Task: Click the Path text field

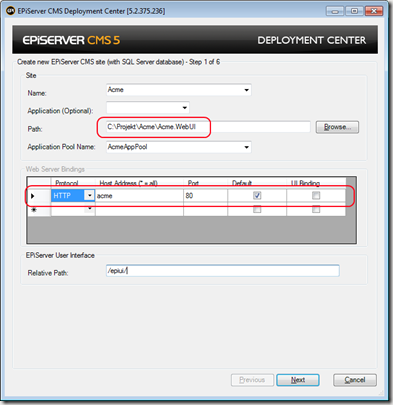Action: [208, 127]
